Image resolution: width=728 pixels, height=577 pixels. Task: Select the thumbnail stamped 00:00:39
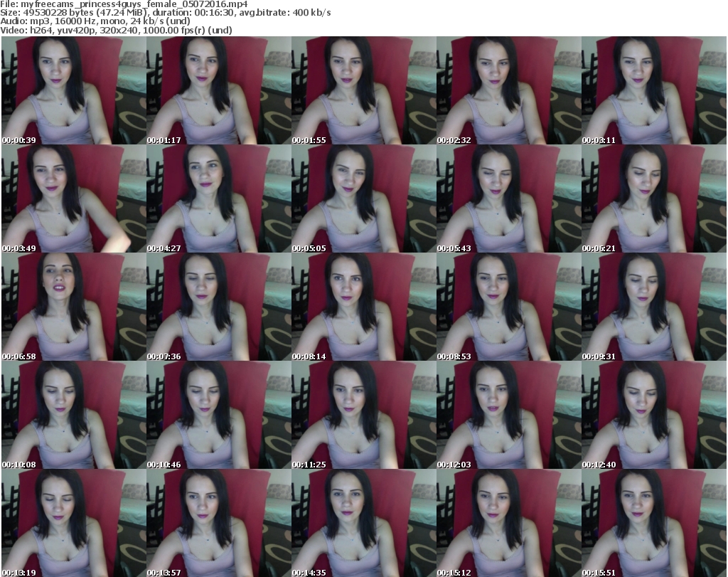[74, 90]
